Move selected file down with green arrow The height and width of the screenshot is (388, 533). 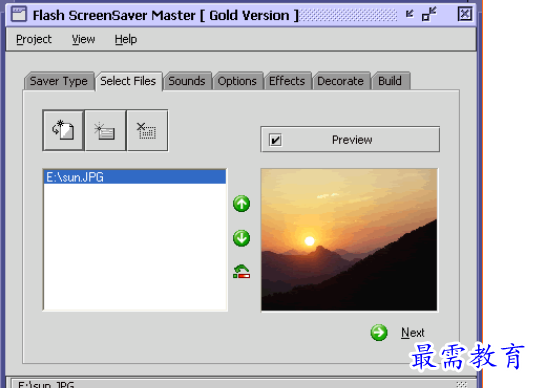click(x=242, y=238)
